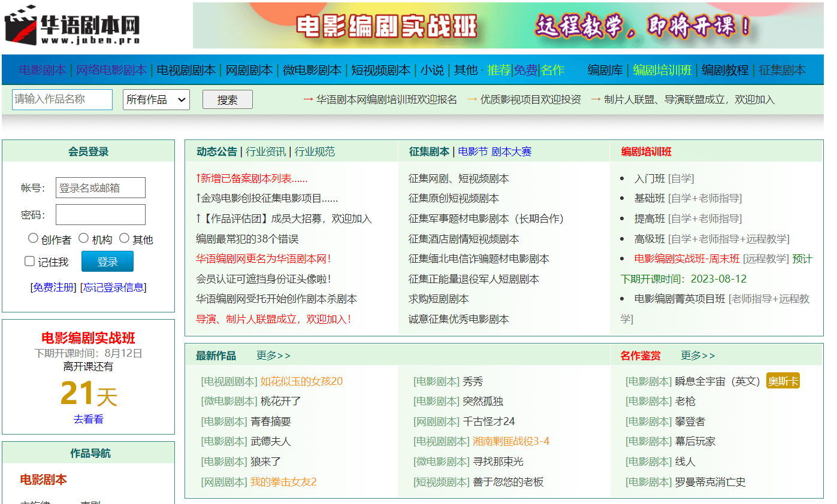Click the 去看看 countdown link
The height and width of the screenshot is (504, 837).
click(x=89, y=420)
